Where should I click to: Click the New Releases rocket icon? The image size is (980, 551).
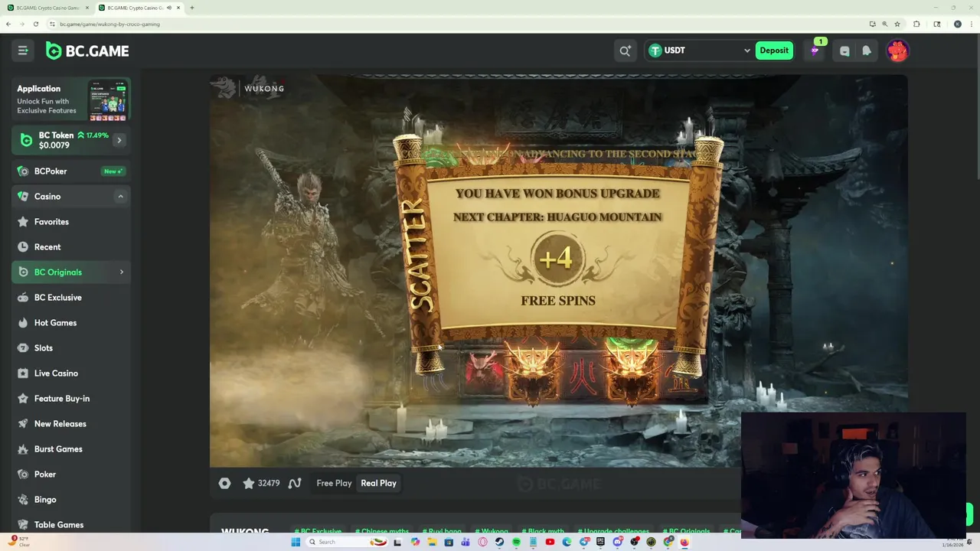(x=23, y=424)
